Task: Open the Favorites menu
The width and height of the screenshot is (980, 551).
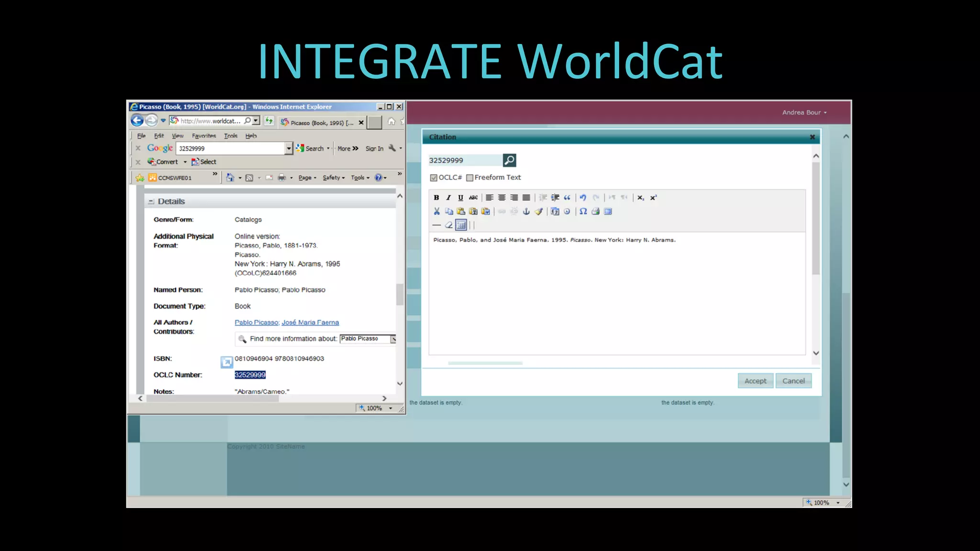Action: (x=204, y=136)
